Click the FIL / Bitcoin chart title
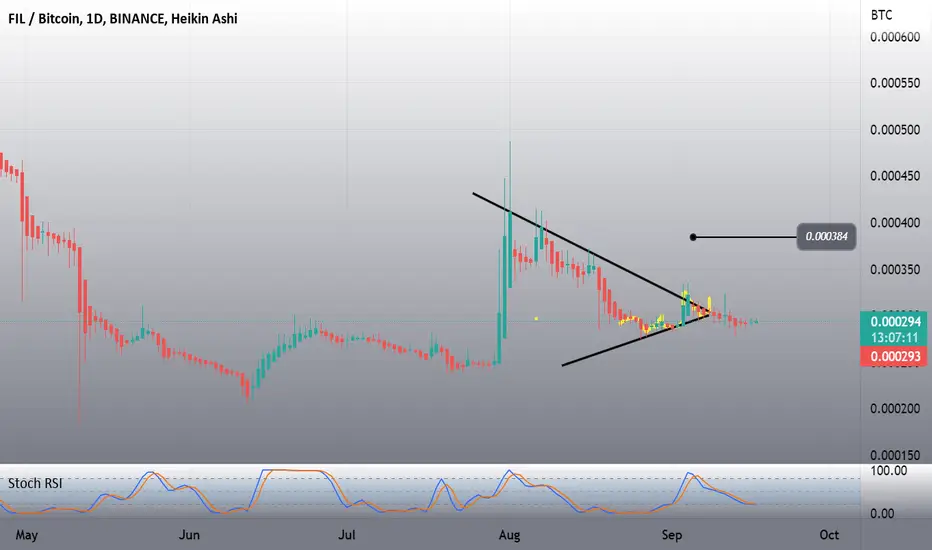This screenshot has width=932, height=550. pyautogui.click(x=122, y=18)
